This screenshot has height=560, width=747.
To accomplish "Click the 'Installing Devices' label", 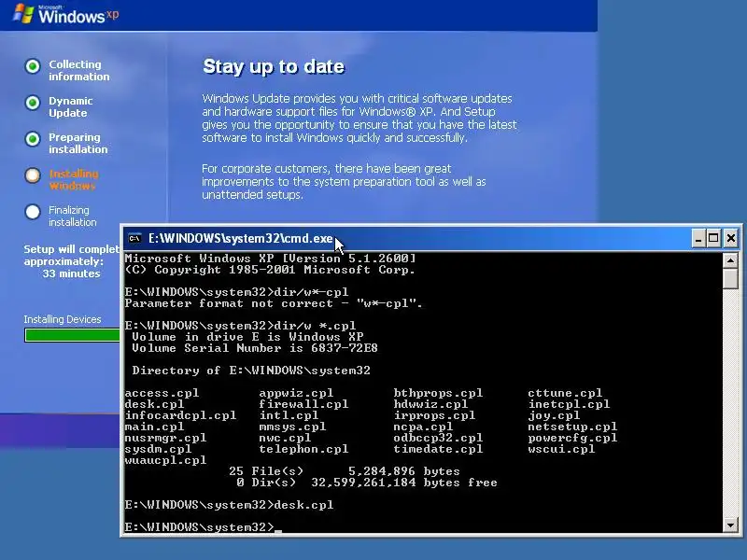I will pos(63,319).
